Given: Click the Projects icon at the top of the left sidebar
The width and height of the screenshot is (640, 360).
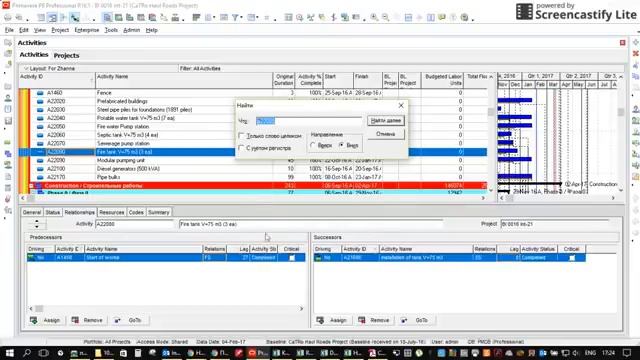Looking at the screenshot, I should tap(8, 42).
